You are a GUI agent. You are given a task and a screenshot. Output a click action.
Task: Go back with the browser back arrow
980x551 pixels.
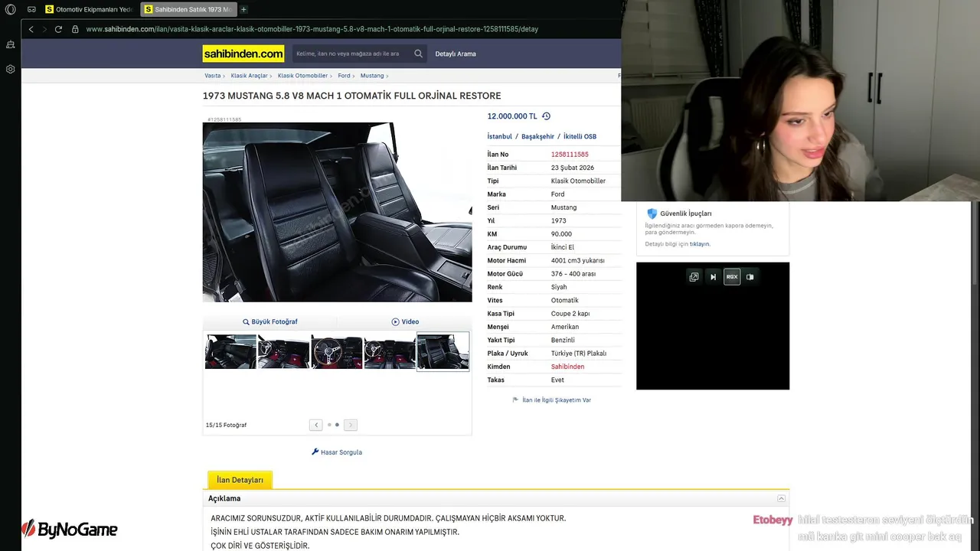pos(31,29)
